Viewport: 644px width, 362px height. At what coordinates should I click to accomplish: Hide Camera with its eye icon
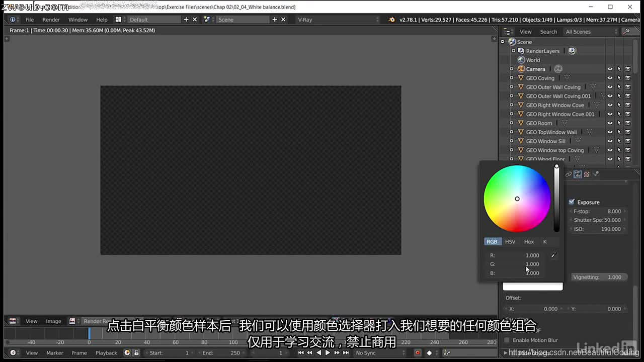[x=610, y=69]
